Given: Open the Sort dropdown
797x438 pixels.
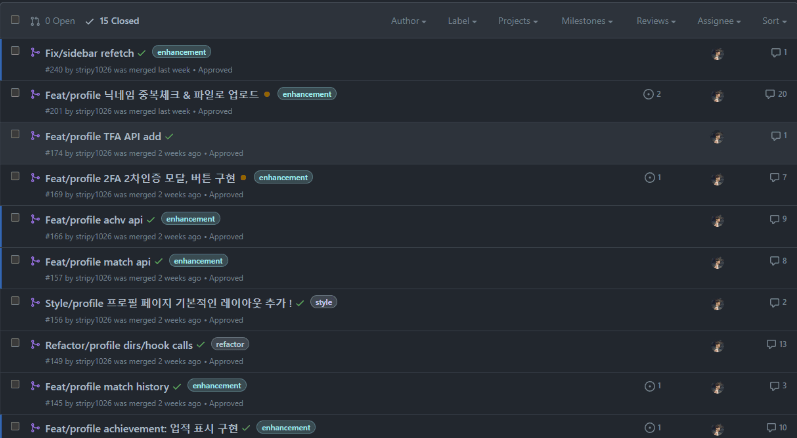Looking at the screenshot, I should pos(774,21).
